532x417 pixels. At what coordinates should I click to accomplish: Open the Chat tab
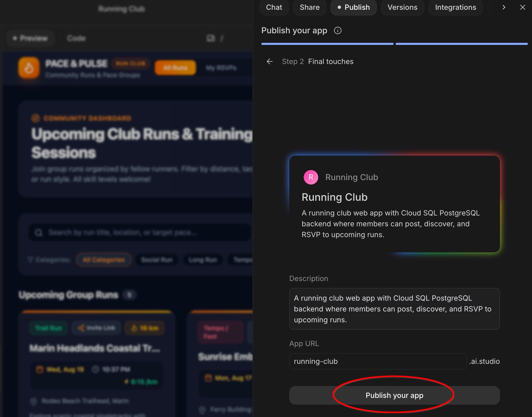[x=274, y=7]
